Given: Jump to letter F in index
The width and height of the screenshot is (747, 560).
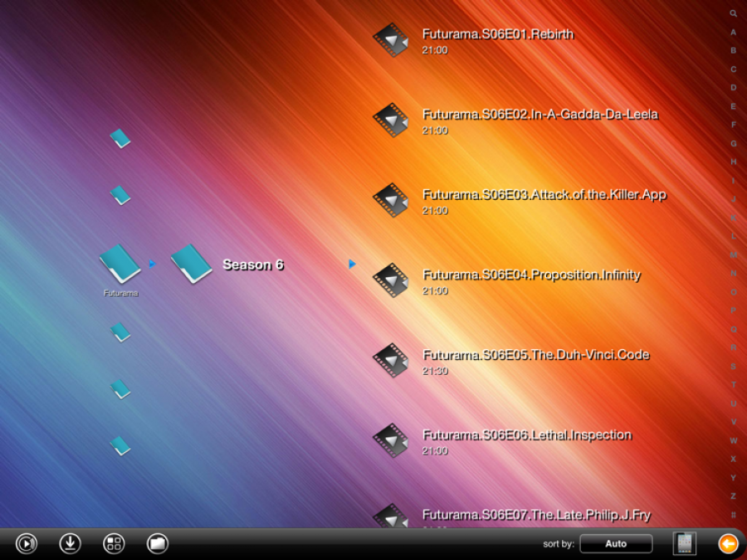Looking at the screenshot, I should 733,124.
